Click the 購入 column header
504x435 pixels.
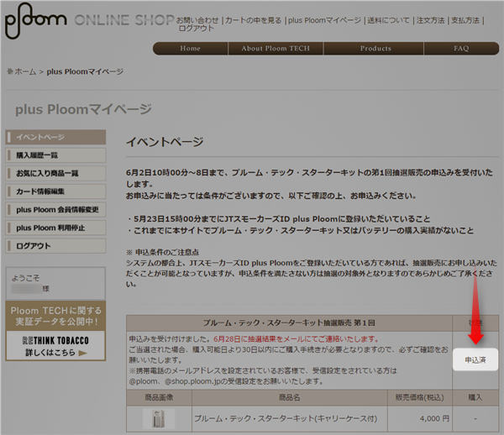(x=475, y=398)
